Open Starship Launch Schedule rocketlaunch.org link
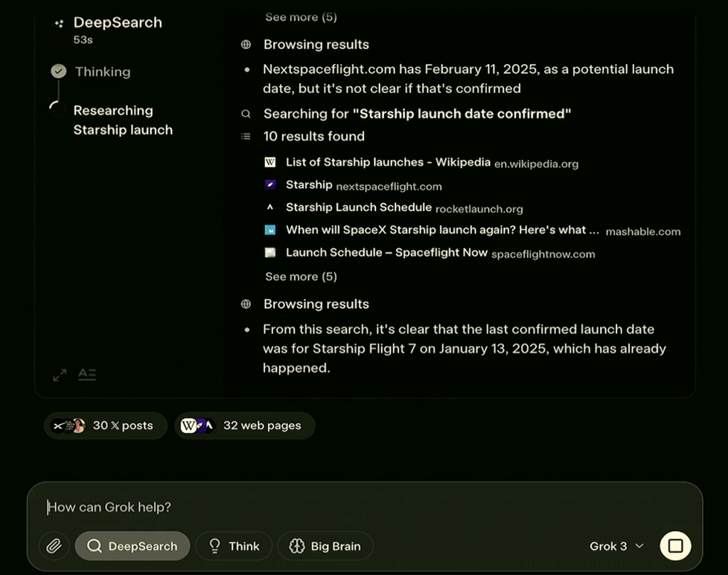 [x=358, y=208]
